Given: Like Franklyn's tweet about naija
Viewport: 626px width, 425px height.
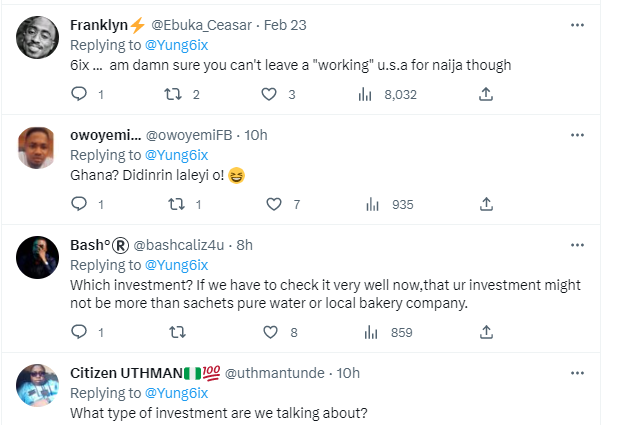Looking at the screenshot, I should (x=270, y=94).
